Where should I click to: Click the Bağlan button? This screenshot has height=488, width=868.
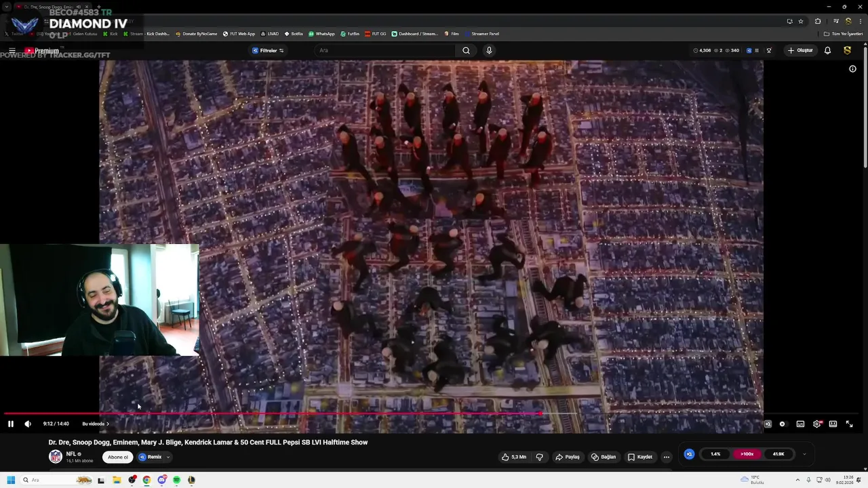[604, 457]
